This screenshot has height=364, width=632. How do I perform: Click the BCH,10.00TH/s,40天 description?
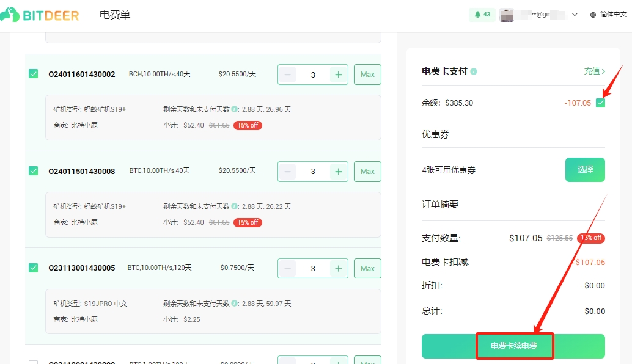(x=160, y=74)
